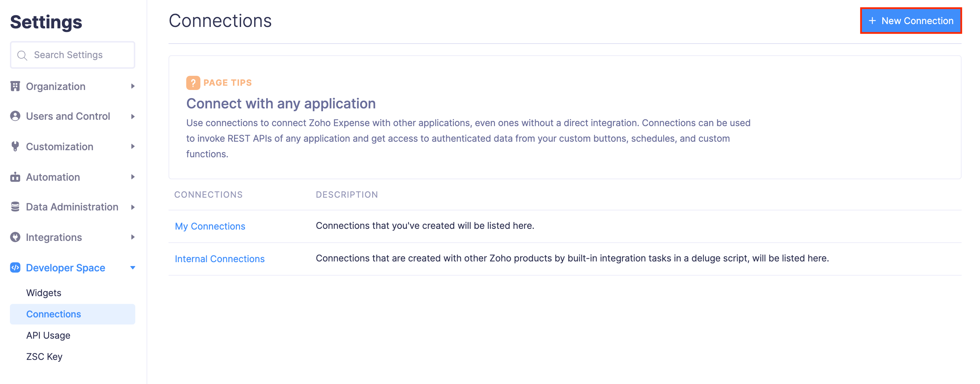Open the API Usage page
This screenshot has height=384, width=980.
tap(48, 335)
